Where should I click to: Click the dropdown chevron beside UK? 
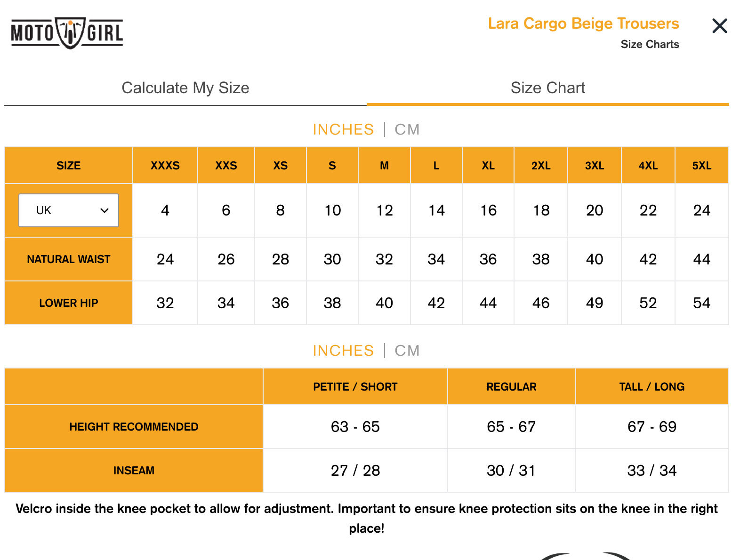point(105,210)
